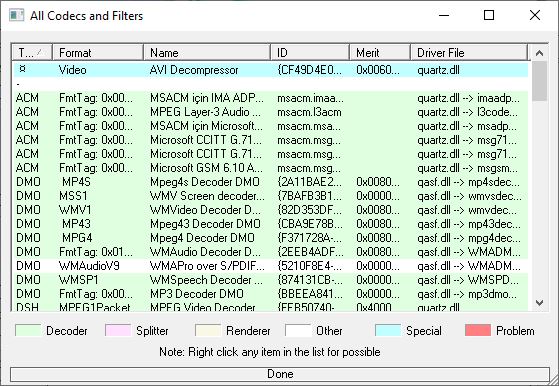Click the Splitter pink color swatch
Viewport: 559px width, 386px height.
(x=118, y=330)
